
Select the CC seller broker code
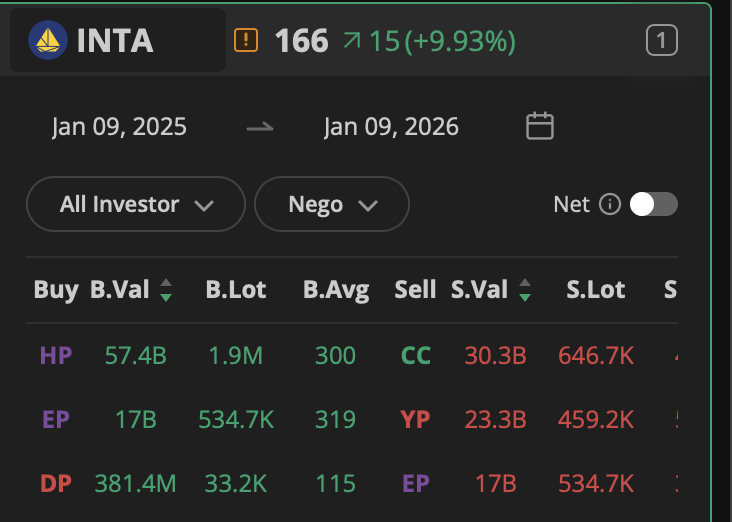click(416, 355)
